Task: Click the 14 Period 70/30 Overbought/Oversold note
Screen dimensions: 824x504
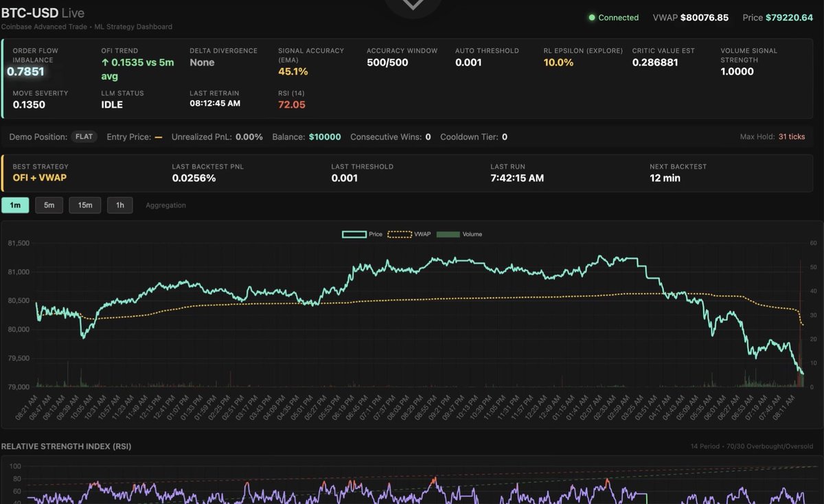Action: [752, 447]
